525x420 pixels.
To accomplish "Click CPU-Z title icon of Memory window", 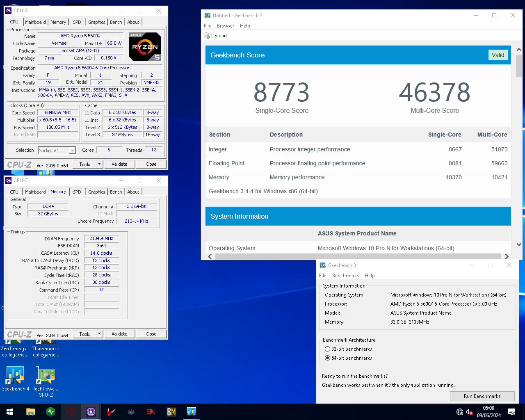I will pyautogui.click(x=8, y=180).
